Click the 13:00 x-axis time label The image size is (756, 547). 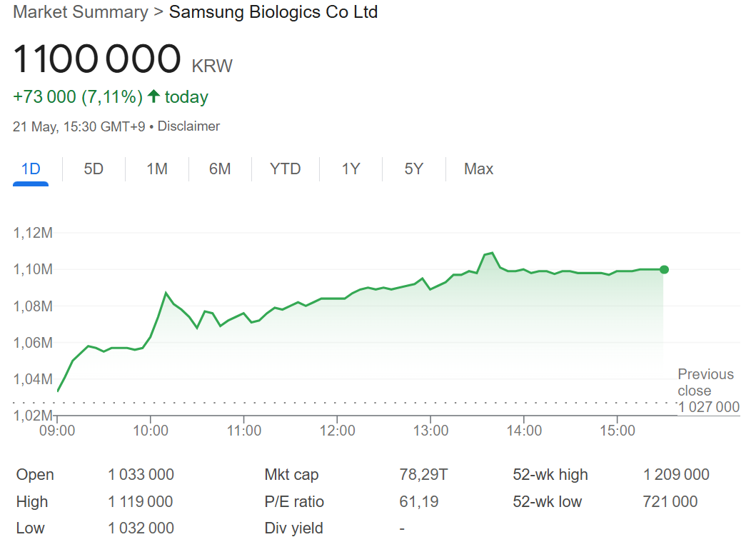point(430,431)
